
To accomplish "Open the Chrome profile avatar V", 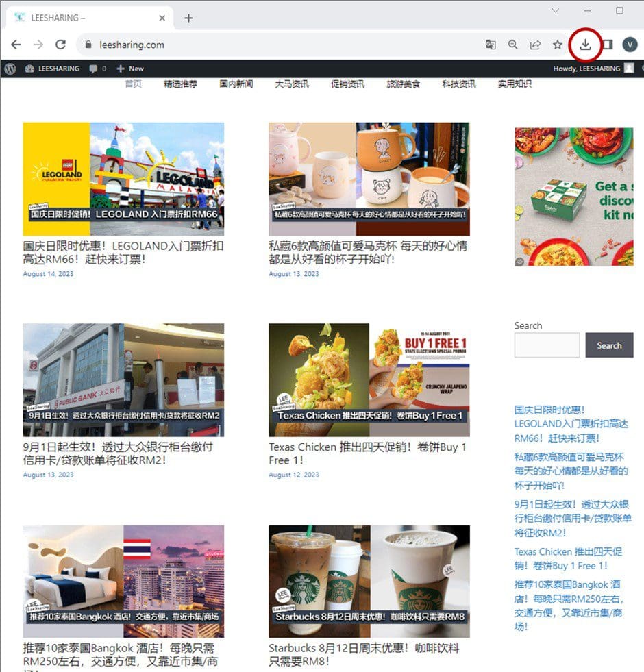I will tap(630, 45).
